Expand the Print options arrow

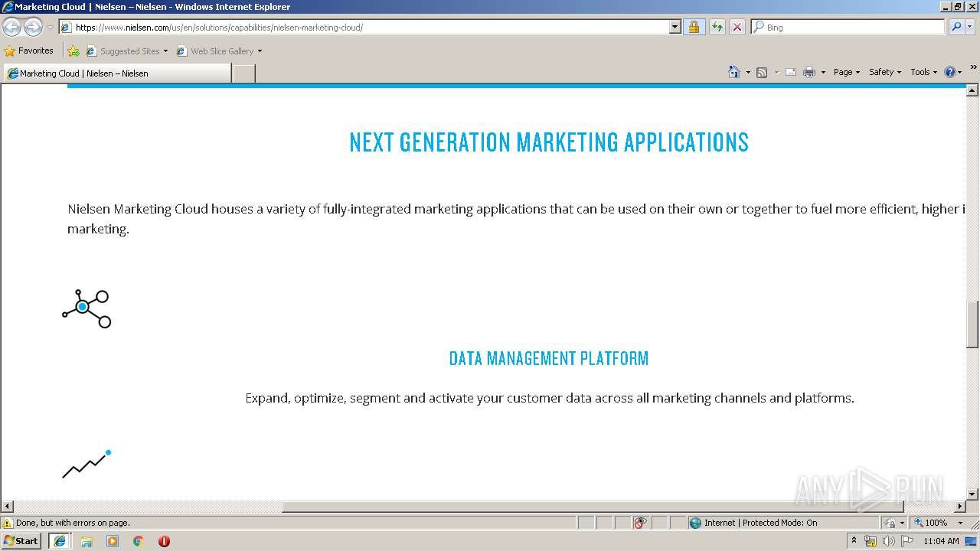[823, 72]
